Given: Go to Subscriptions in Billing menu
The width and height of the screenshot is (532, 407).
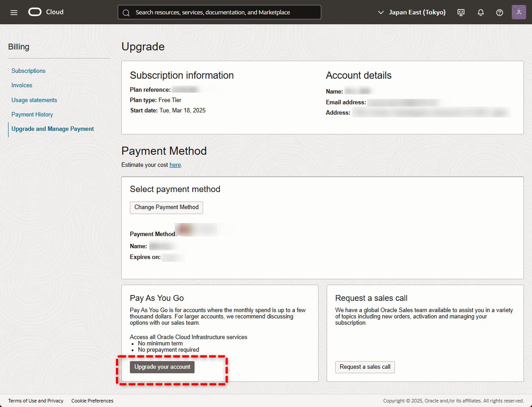Looking at the screenshot, I should 28,71.
